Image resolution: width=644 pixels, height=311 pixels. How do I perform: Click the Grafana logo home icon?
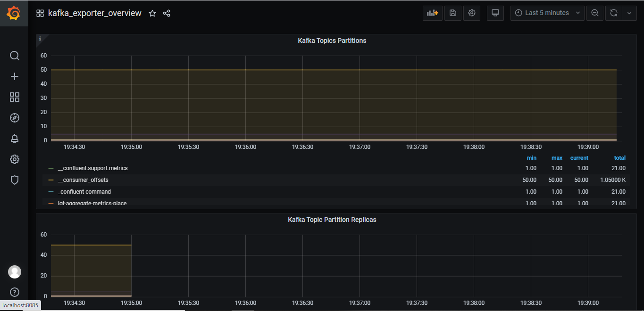coord(14,13)
